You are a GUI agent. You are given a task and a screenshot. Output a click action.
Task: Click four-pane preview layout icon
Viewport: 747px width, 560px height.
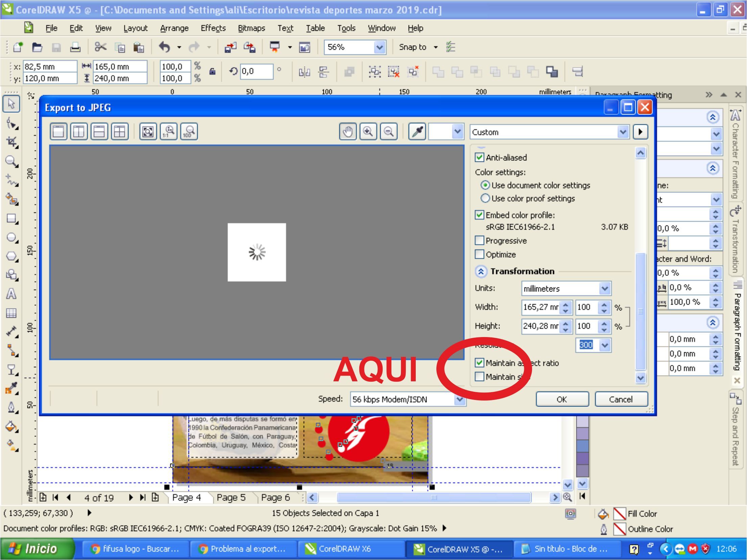click(x=120, y=131)
